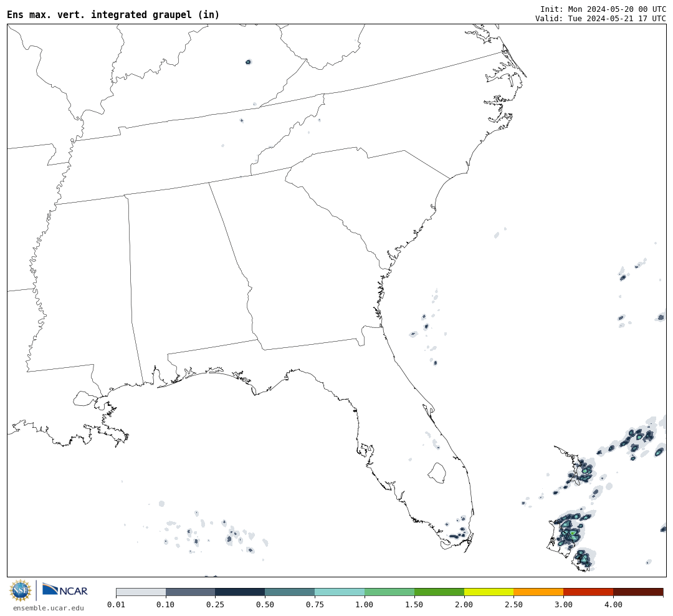Image resolution: width=673 pixels, height=616 pixels.
Task: Click the 4.00 colorbar label
Action: 613,605
